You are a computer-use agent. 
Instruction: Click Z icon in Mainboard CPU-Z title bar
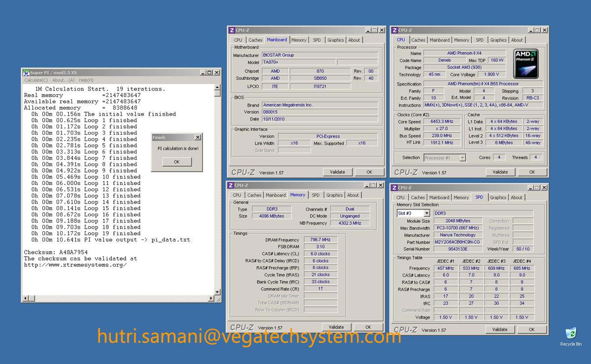coord(231,30)
